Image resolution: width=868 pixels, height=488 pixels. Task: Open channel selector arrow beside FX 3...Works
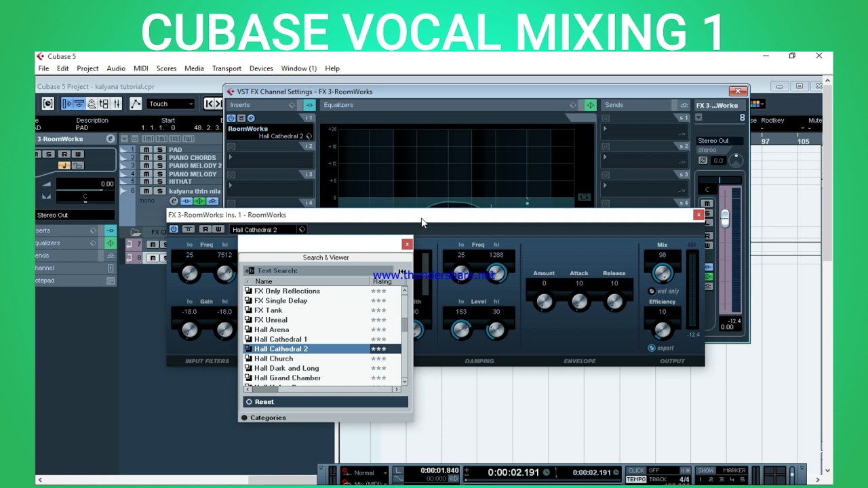699,118
